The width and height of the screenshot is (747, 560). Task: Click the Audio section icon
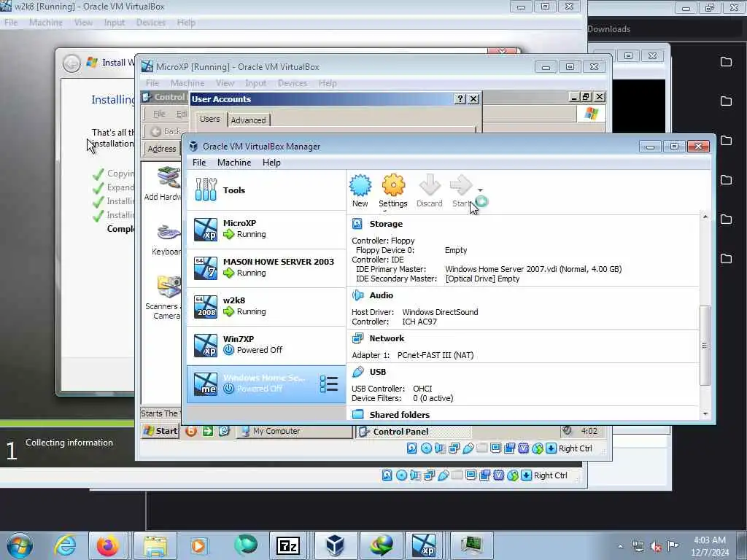pos(357,295)
